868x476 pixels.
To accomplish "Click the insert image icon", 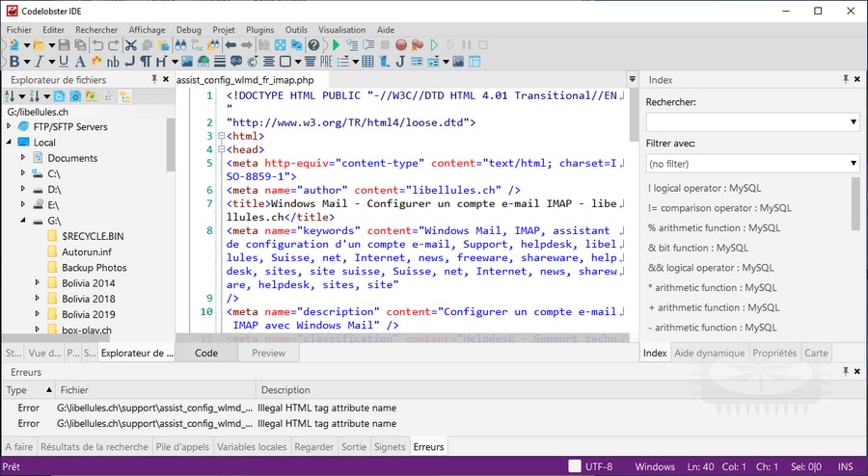I will click(x=187, y=62).
